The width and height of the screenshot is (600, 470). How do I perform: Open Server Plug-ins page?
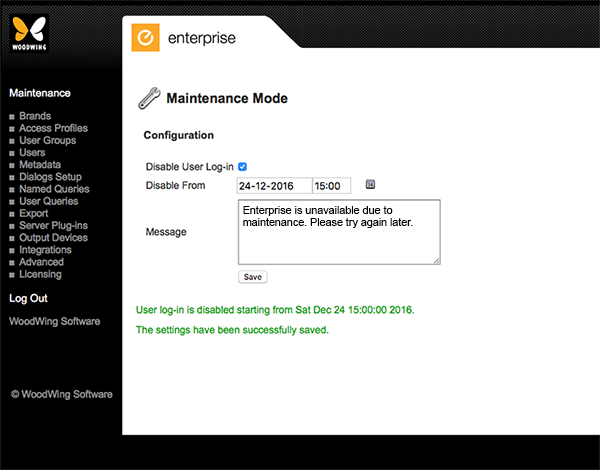(53, 225)
